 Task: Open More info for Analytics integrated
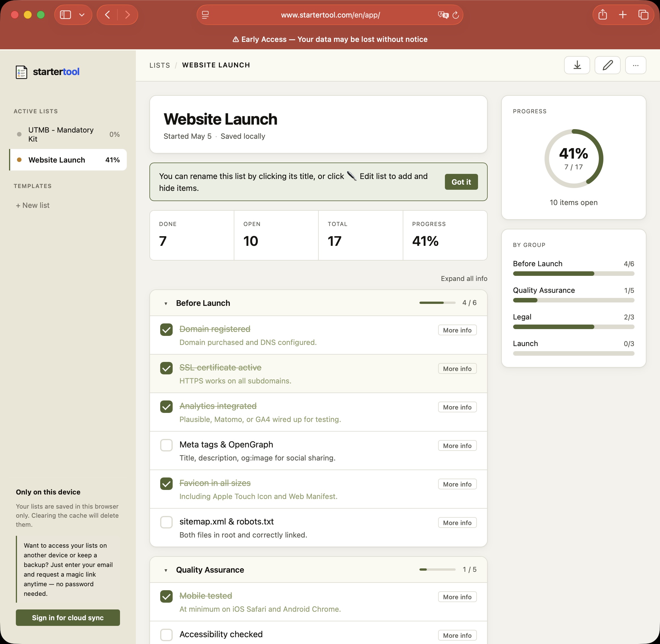pos(457,407)
